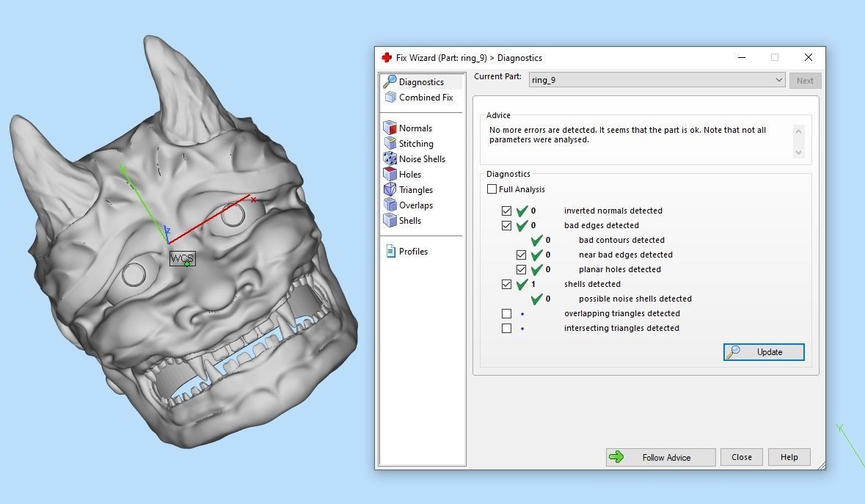The width and height of the screenshot is (865, 504).
Task: Uncheck bad edges detected checkbox
Action: pyautogui.click(x=506, y=225)
